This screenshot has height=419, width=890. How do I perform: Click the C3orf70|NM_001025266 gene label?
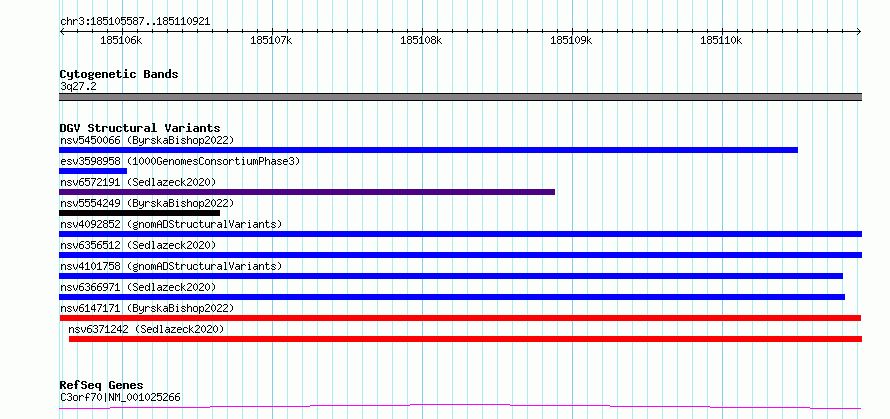pos(120,397)
